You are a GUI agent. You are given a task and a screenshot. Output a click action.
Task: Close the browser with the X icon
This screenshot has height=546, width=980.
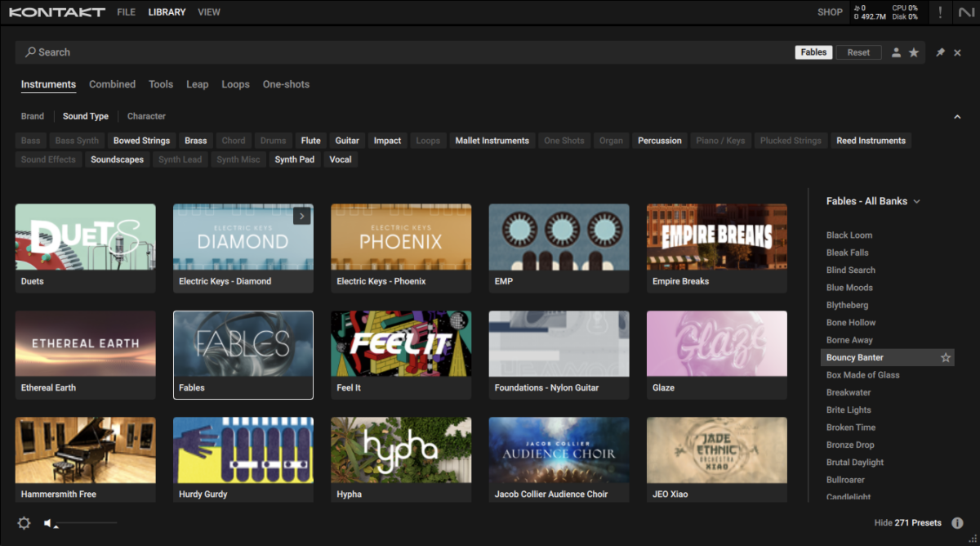click(x=958, y=52)
